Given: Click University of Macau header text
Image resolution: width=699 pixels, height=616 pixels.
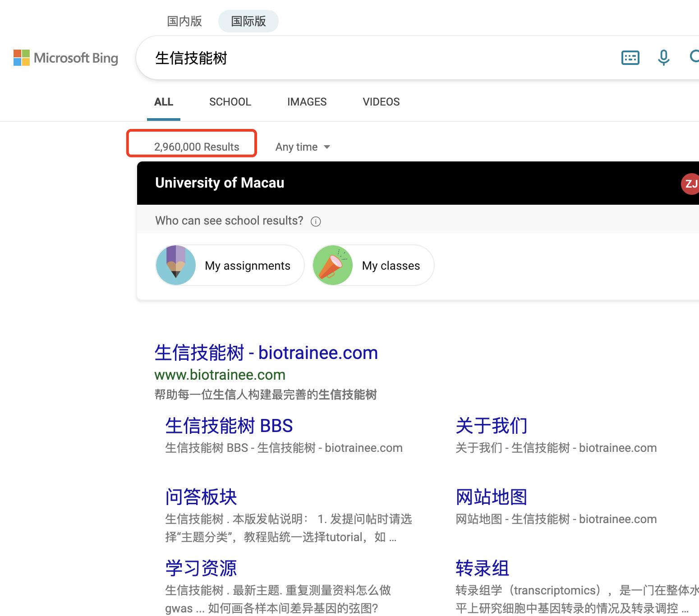Looking at the screenshot, I should tap(220, 183).
